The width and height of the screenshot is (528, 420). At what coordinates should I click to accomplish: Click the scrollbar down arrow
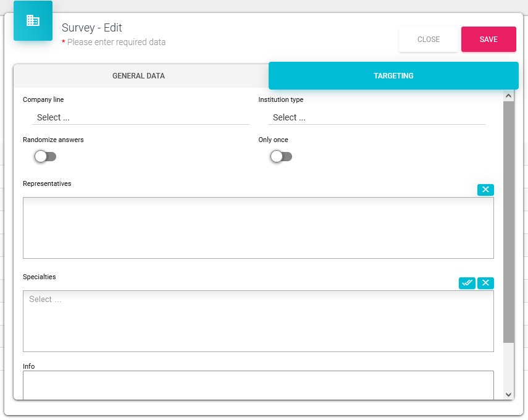pyautogui.click(x=508, y=394)
